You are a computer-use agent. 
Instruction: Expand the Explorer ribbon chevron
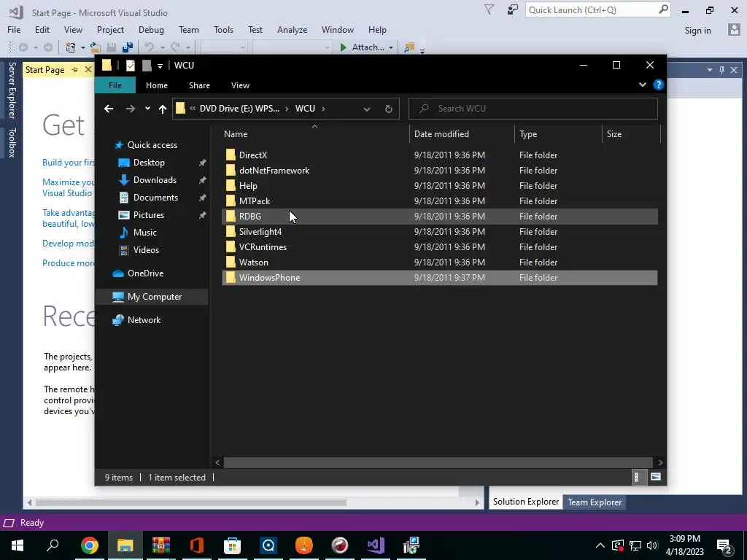coord(642,85)
